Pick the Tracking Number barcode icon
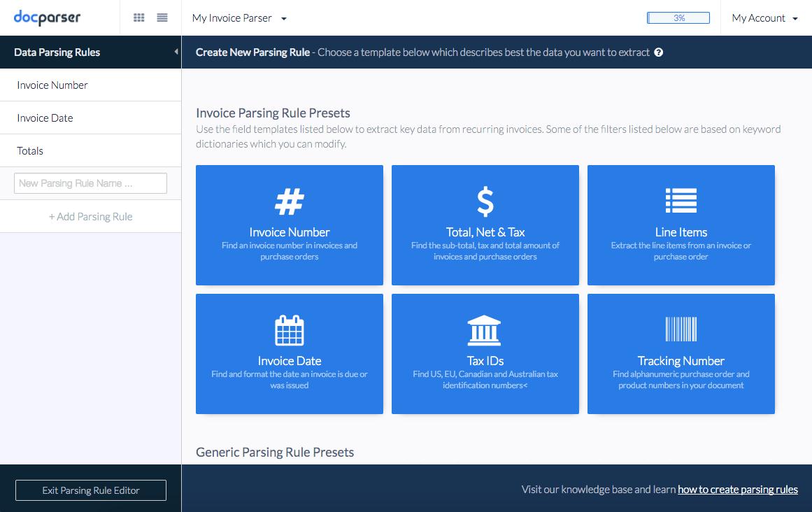The height and width of the screenshot is (512, 812). coord(681,329)
